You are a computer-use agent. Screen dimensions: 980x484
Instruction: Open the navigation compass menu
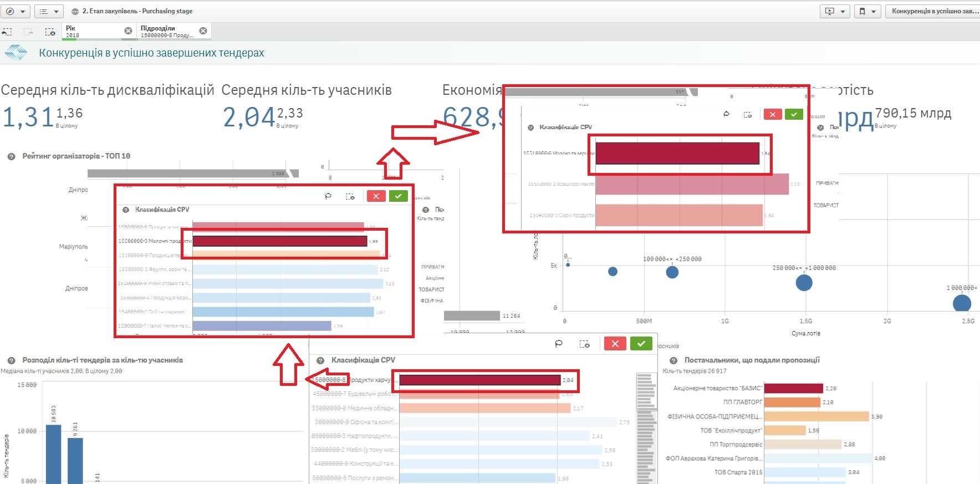(15, 11)
